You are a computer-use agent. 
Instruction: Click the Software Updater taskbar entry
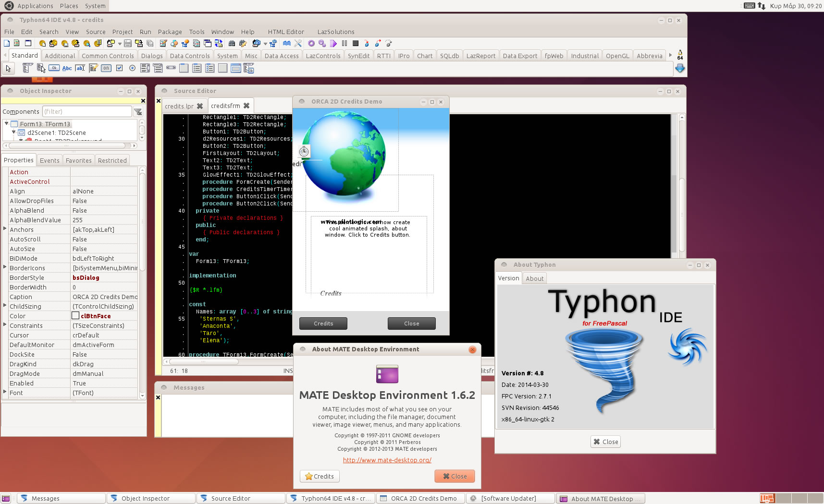coord(510,498)
